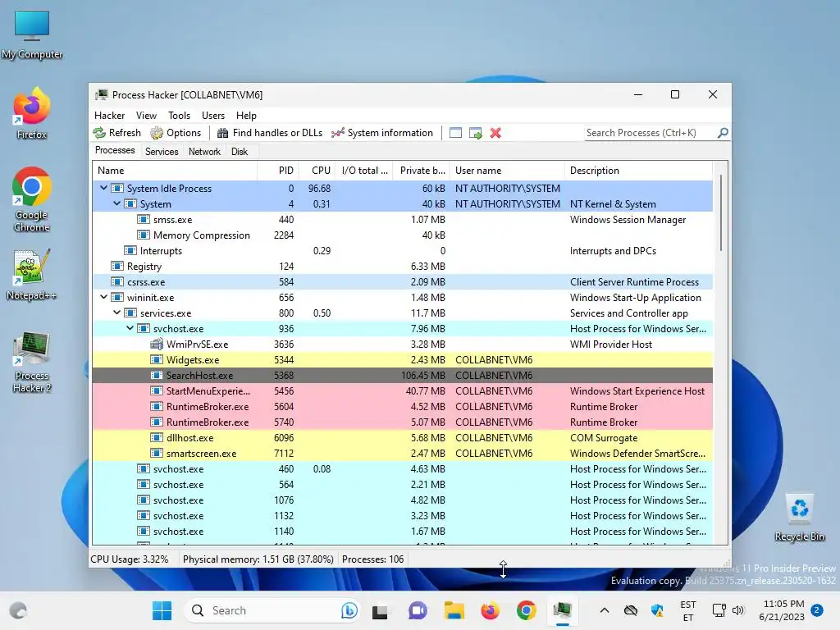The height and width of the screenshot is (630, 840).
Task: Select the Memory Compression process
Action: point(402,235)
